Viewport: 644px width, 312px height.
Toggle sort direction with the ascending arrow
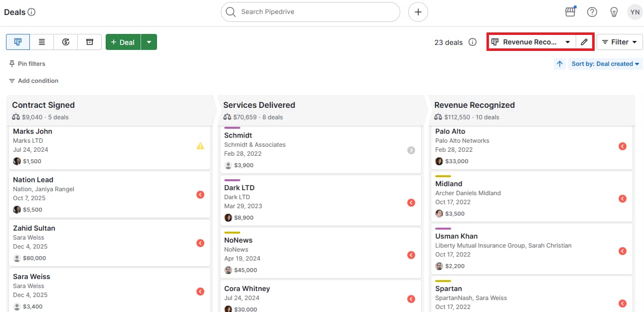tap(559, 63)
